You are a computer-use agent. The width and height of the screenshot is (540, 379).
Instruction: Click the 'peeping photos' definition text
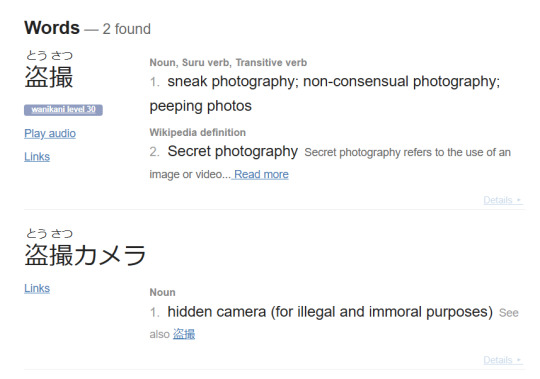click(200, 106)
